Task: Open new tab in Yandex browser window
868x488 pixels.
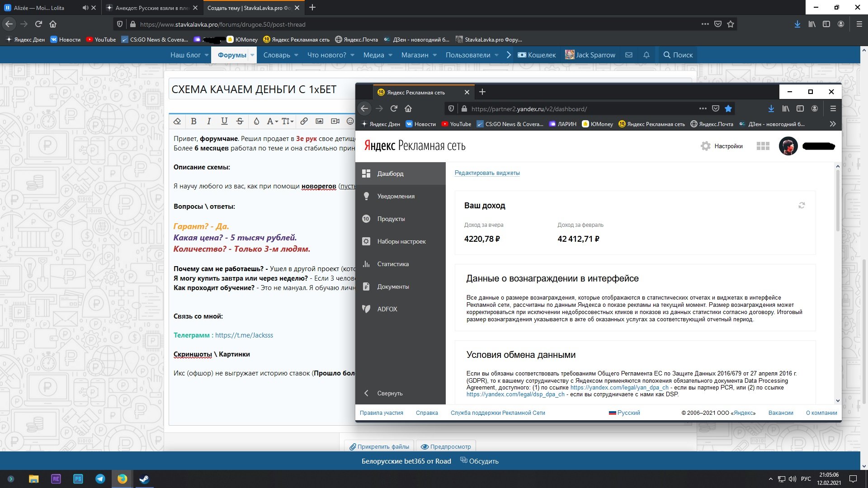Action: (482, 92)
